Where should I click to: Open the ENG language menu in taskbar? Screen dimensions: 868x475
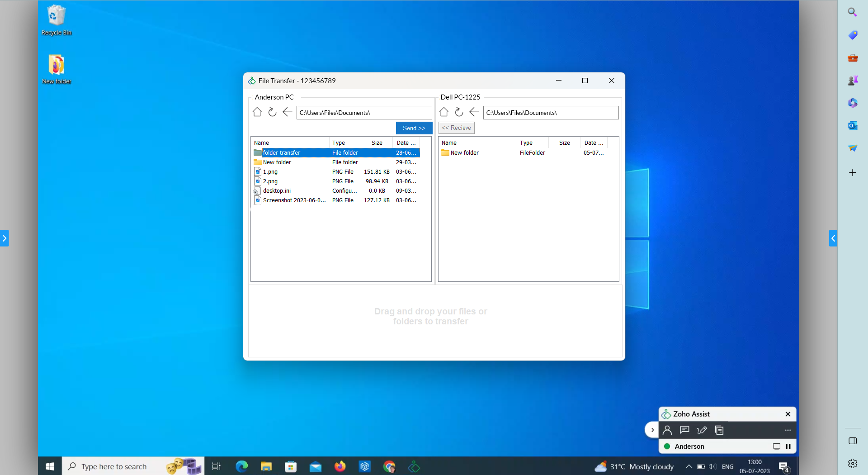coord(728,467)
